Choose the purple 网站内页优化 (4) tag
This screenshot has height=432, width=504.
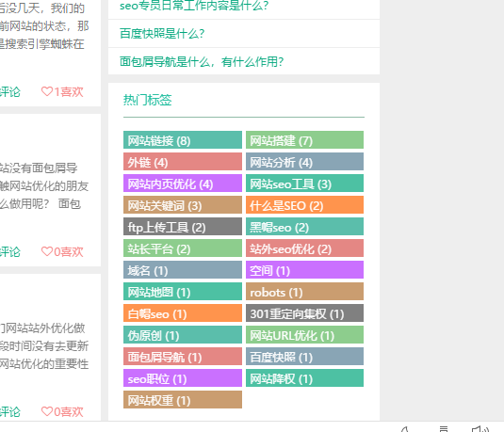(183, 184)
